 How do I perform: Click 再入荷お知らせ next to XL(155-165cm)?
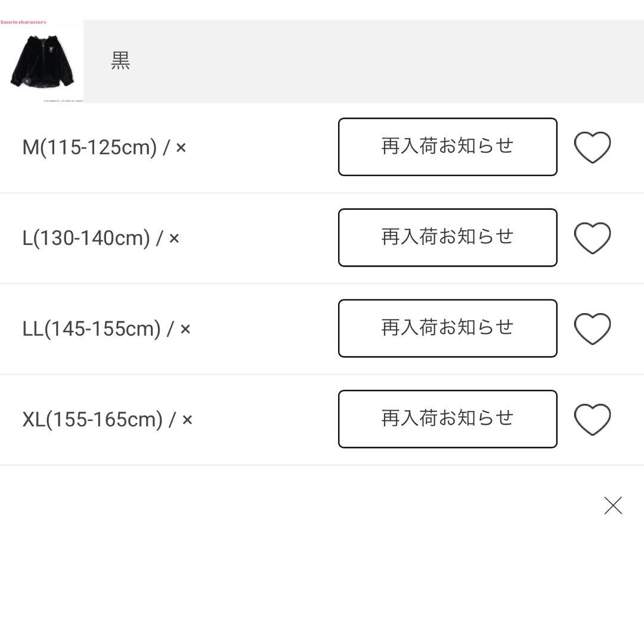pyautogui.click(x=447, y=419)
